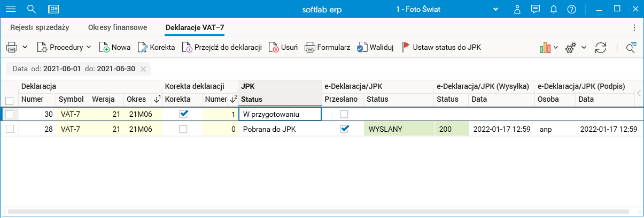The image size is (644, 218).
Task: Click the red flag Ustaw status icon
Action: 406,47
